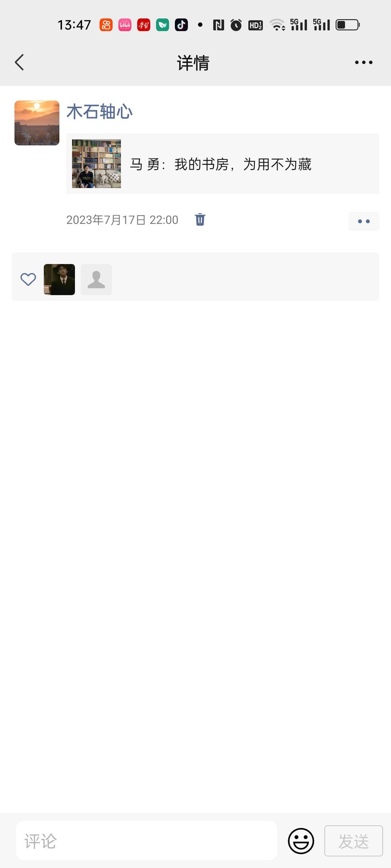Open shared article thumbnail with bookshelf
The image size is (391, 868).
(x=96, y=163)
